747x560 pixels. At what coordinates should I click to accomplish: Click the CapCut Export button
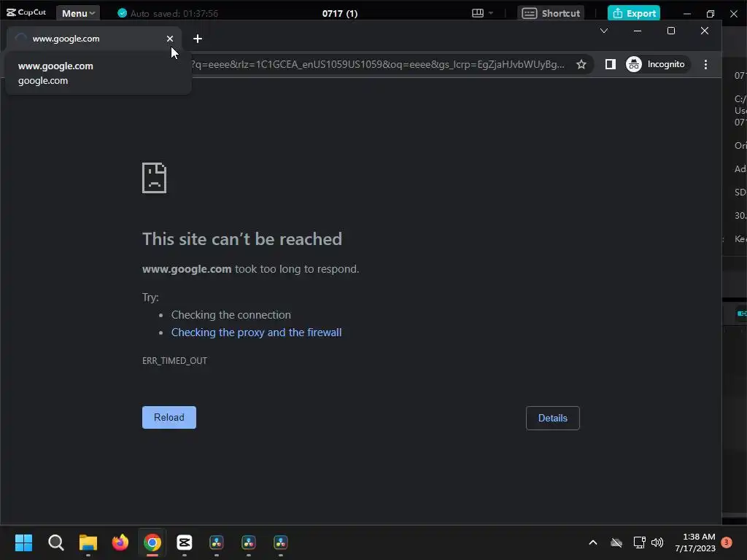[x=634, y=13]
